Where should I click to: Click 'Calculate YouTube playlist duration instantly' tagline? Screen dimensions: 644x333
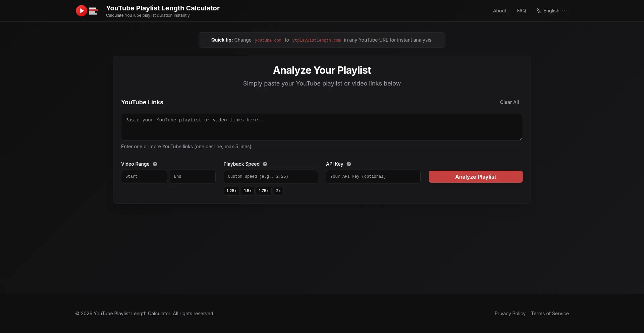click(x=148, y=15)
